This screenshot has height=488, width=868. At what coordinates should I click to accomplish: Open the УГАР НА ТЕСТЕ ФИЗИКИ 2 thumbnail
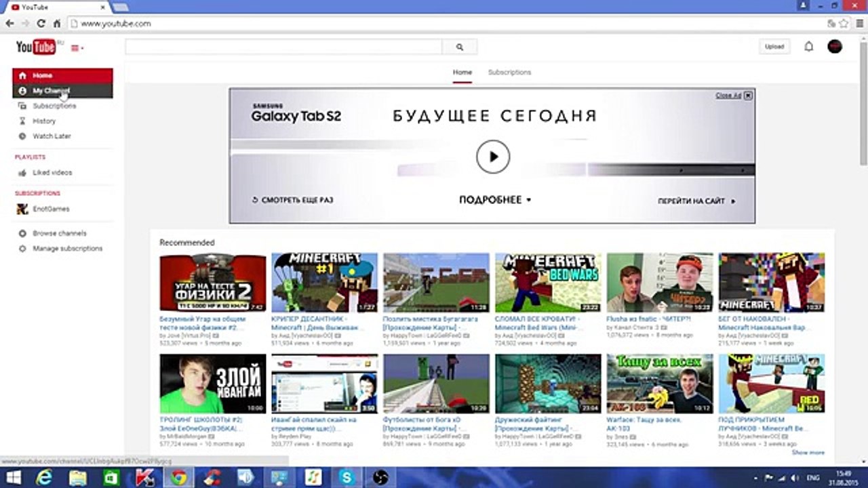(x=213, y=283)
